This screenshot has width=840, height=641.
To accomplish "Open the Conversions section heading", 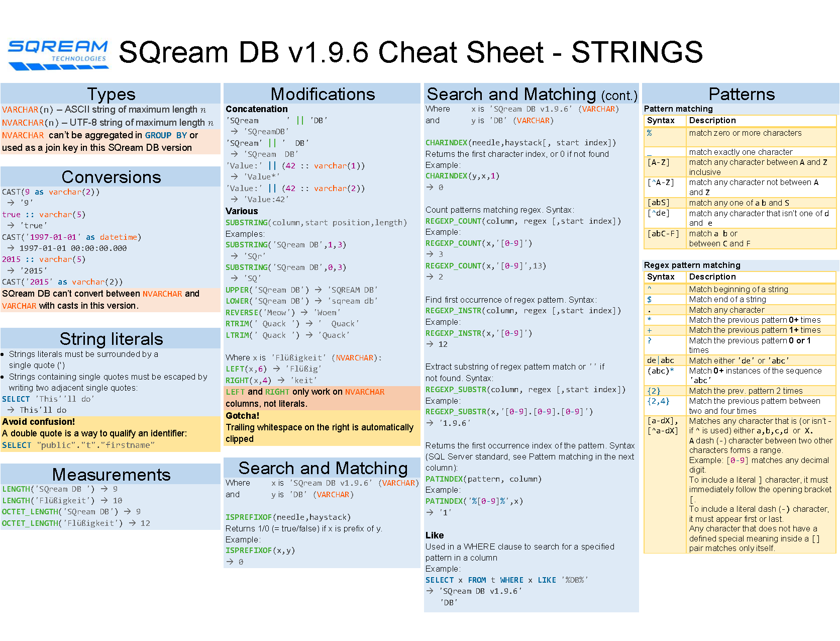I will coord(111,177).
